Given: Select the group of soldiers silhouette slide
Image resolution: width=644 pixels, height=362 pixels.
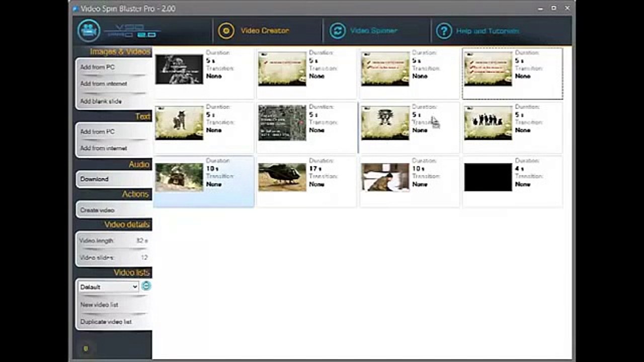Looking at the screenshot, I should pyautogui.click(x=488, y=123).
